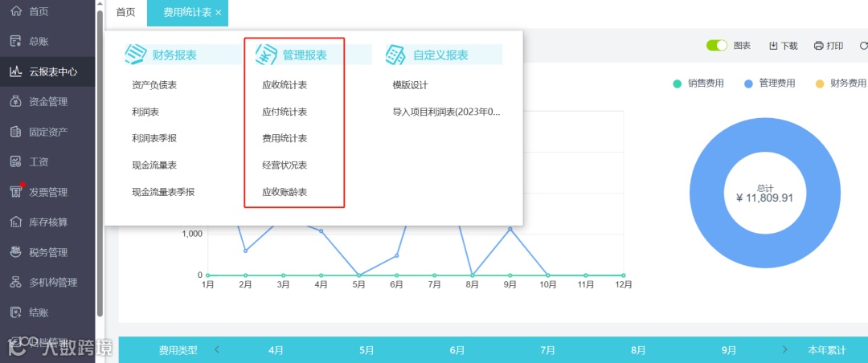The height and width of the screenshot is (363, 868).
Task: Click the 云报表中心 chart icon
Action: click(16, 71)
